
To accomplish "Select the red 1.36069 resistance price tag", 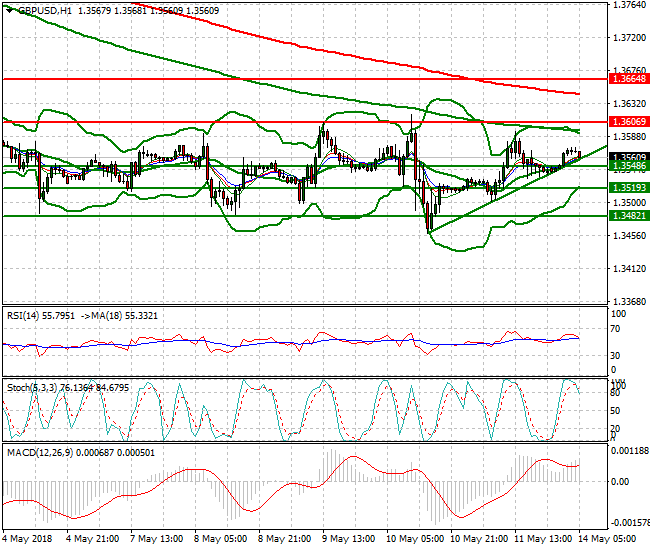I will (x=629, y=121).
